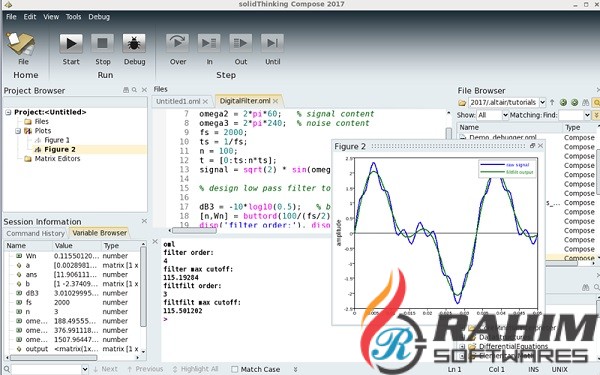The height and width of the screenshot is (375, 600).
Task: Collapse the Project:<Untitled> tree node
Action: (x=8, y=112)
